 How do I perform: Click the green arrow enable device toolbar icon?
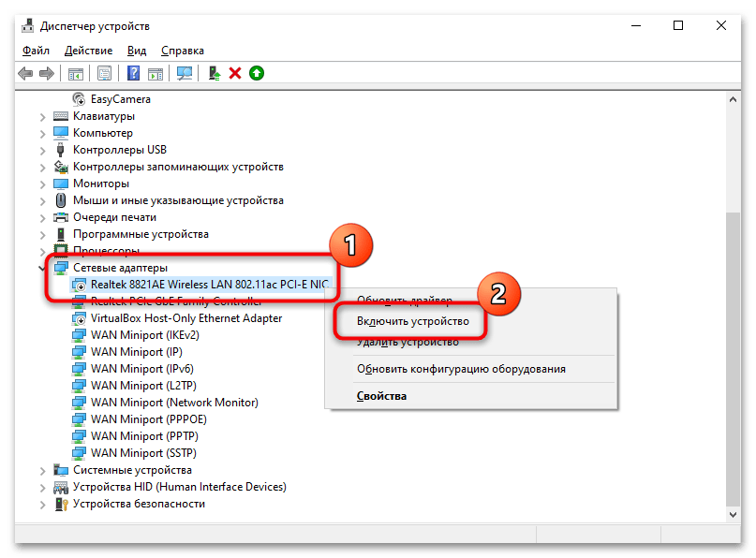click(257, 73)
